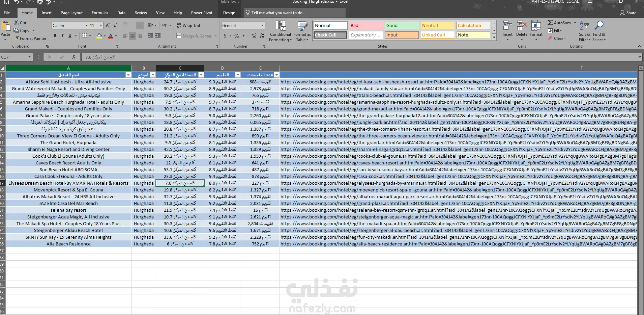Apply the yellow highlight fill color
The image size is (644, 315).
[x=99, y=36]
